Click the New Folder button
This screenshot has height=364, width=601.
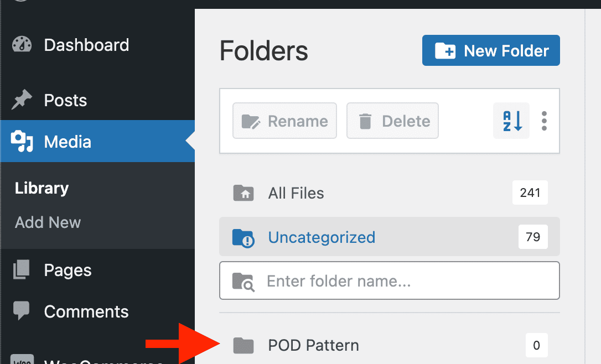coord(490,50)
